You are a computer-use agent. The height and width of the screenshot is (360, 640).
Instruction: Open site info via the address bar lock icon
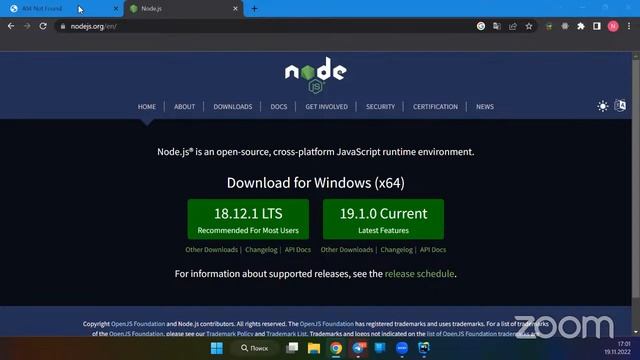63,27
